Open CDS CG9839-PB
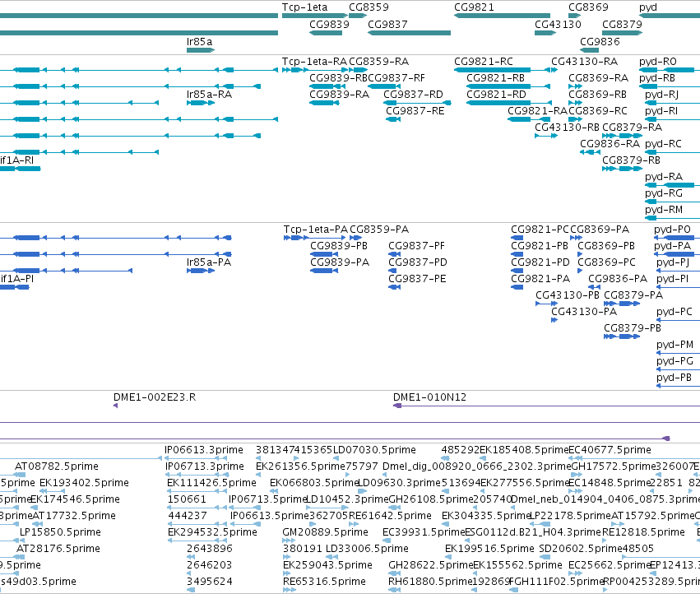The image size is (700, 594). [339, 246]
